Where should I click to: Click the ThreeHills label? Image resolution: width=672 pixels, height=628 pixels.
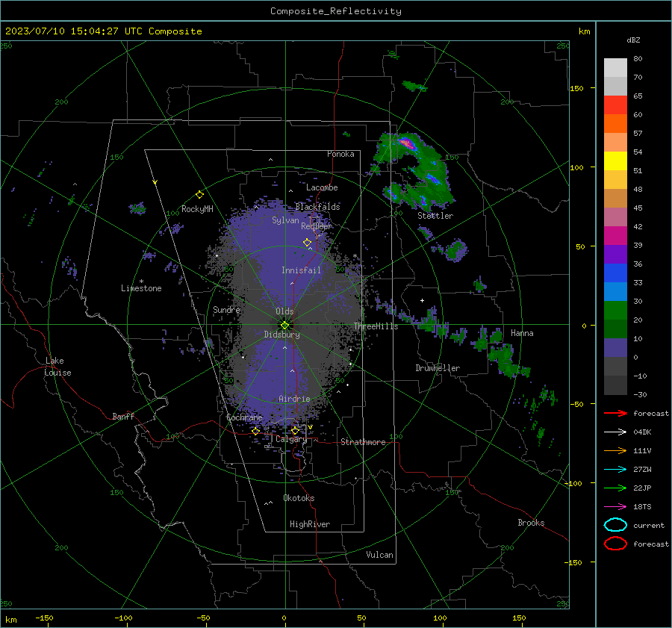coord(376,326)
